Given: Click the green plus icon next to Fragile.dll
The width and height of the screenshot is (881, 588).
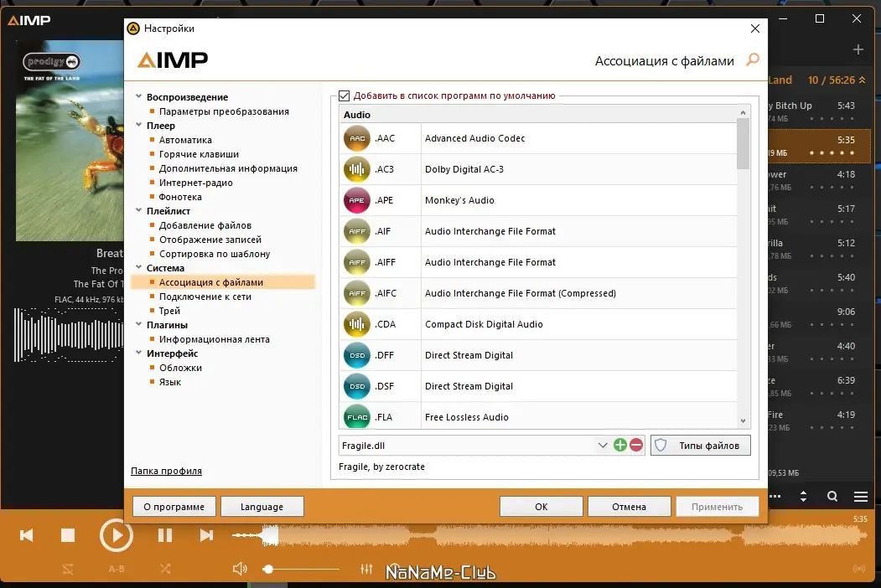Looking at the screenshot, I should (619, 446).
